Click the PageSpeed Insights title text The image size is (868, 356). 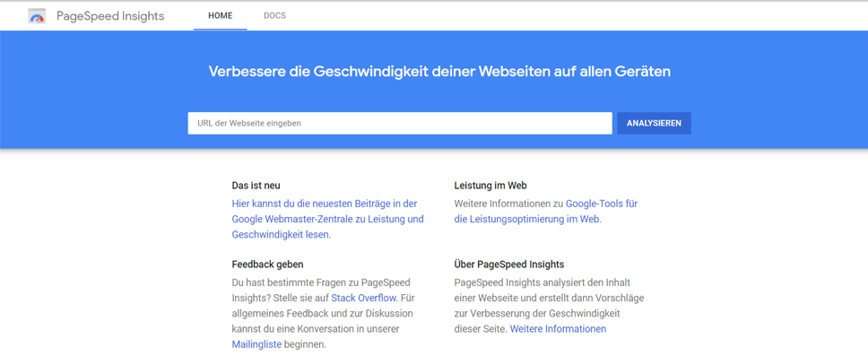110,16
